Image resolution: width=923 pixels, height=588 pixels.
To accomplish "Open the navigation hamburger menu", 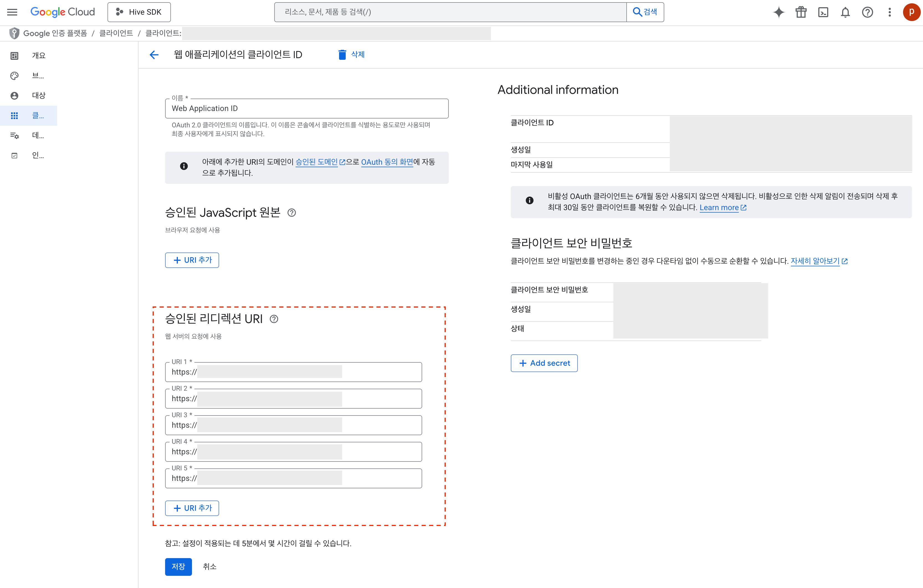I will click(x=12, y=12).
